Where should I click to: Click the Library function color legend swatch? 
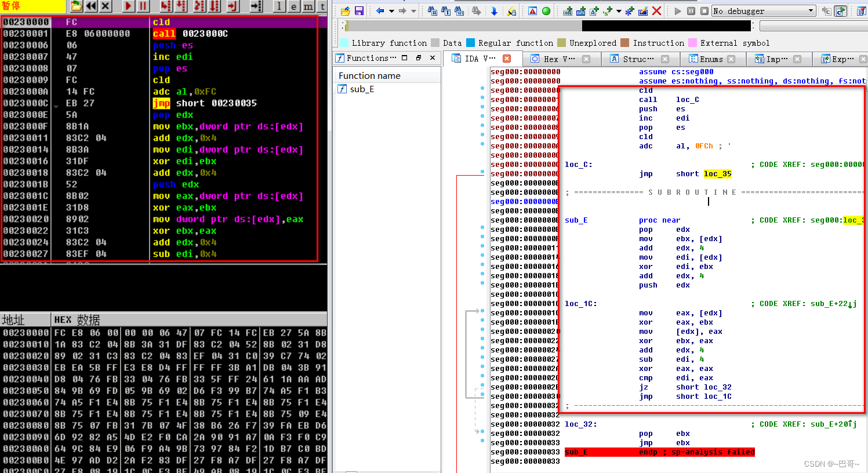coord(344,43)
